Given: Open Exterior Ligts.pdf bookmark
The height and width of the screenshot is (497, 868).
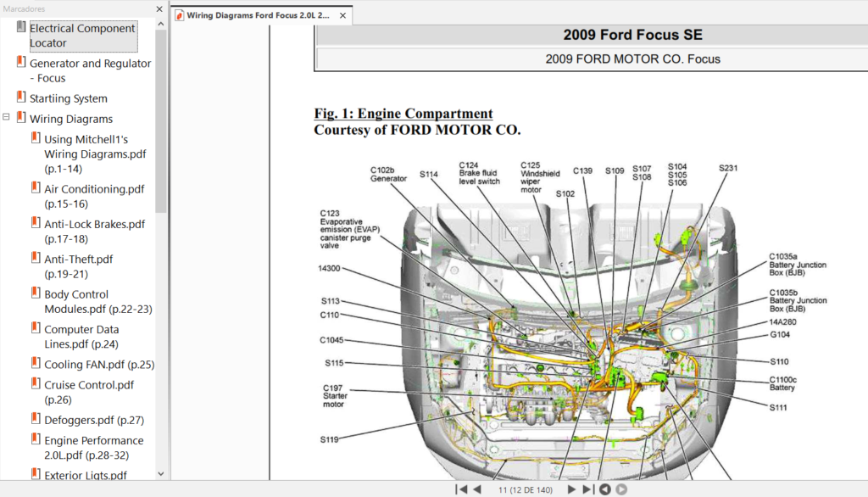Looking at the screenshot, I should coord(86,475).
